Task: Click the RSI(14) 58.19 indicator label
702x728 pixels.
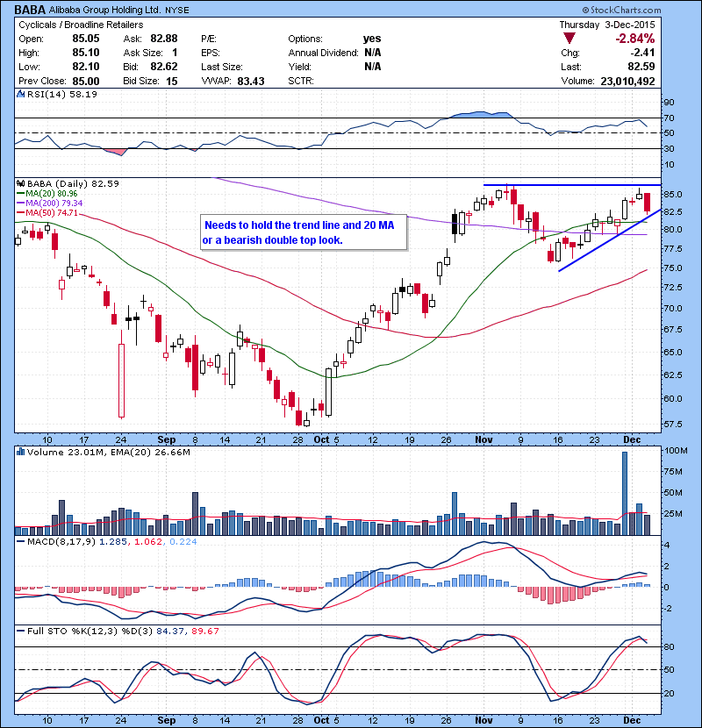Action: tap(61, 94)
